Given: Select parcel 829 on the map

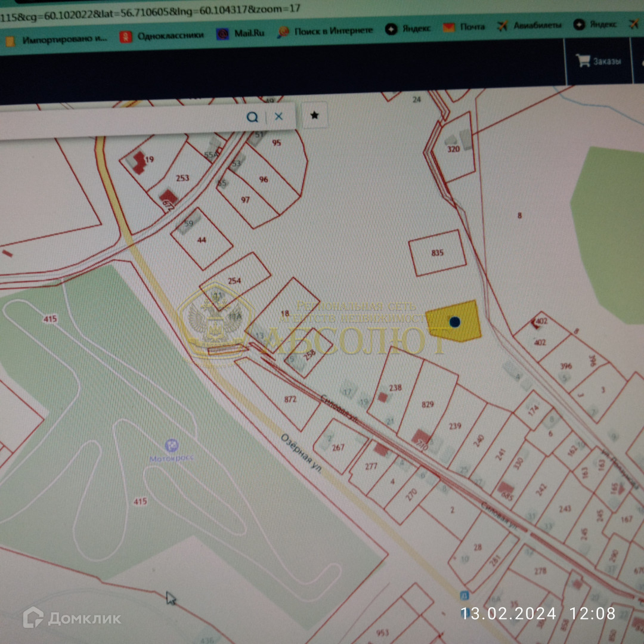Looking at the screenshot, I should click(428, 404).
